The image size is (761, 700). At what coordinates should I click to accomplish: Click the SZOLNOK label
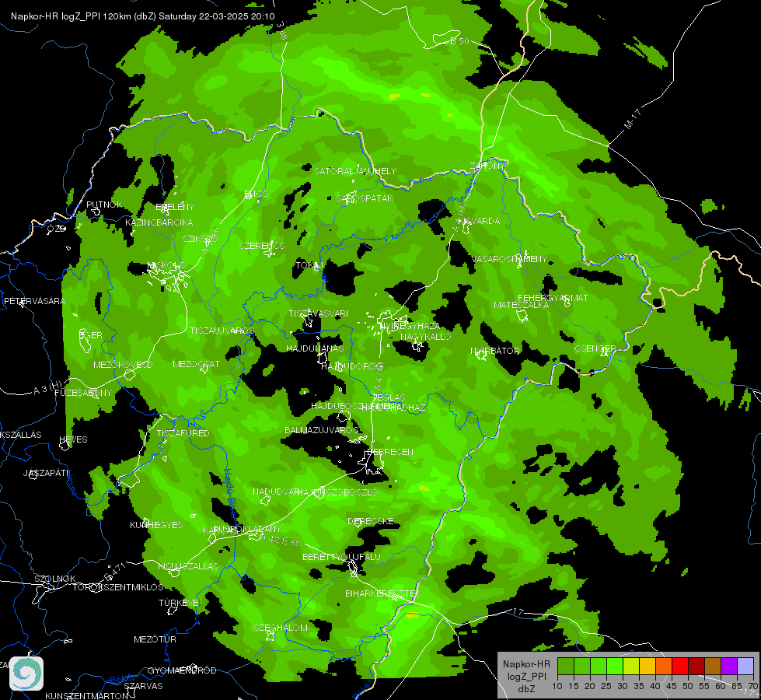click(x=55, y=579)
